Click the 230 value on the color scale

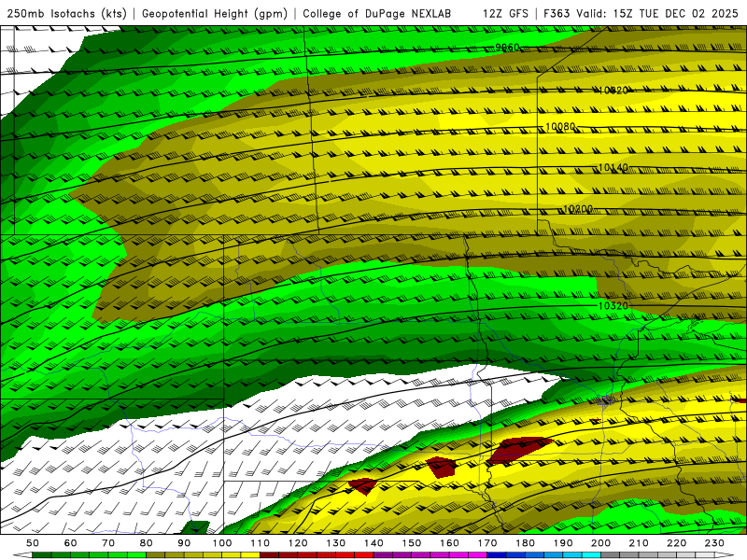point(714,543)
